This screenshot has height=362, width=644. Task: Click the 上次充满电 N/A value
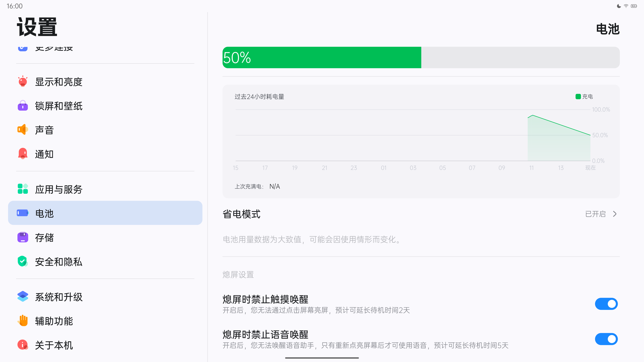pos(275,186)
